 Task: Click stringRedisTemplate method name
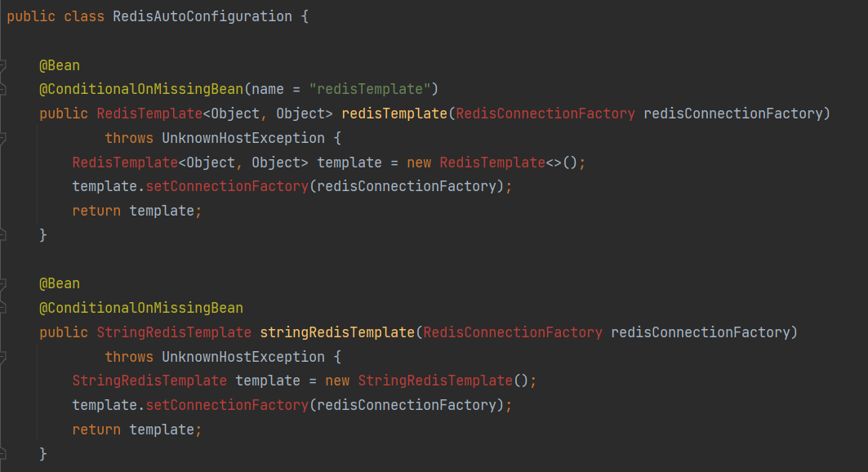click(337, 332)
